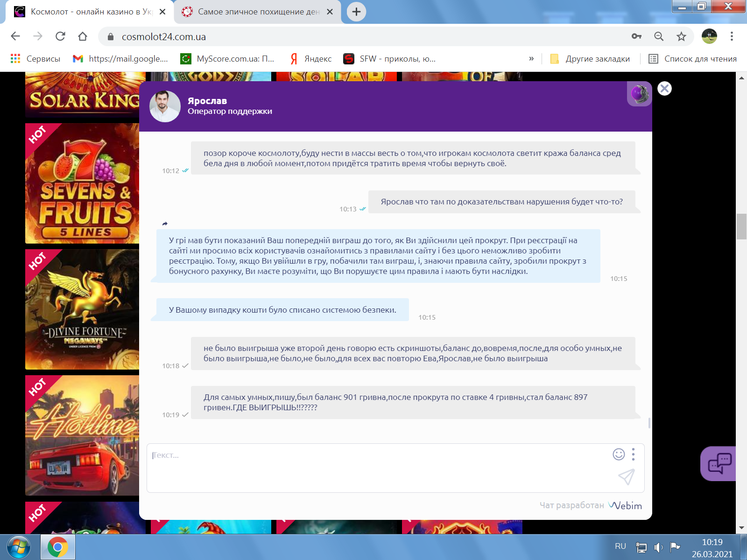Click the reply arrow above the operator message

coord(165,224)
